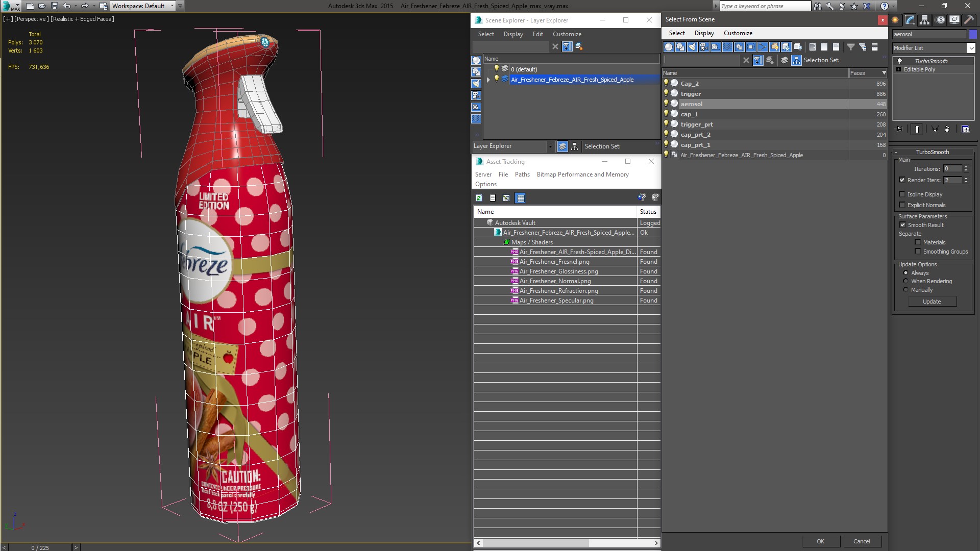Click the Open File folder icon
This screenshot has width=980, height=551.
click(42, 6)
